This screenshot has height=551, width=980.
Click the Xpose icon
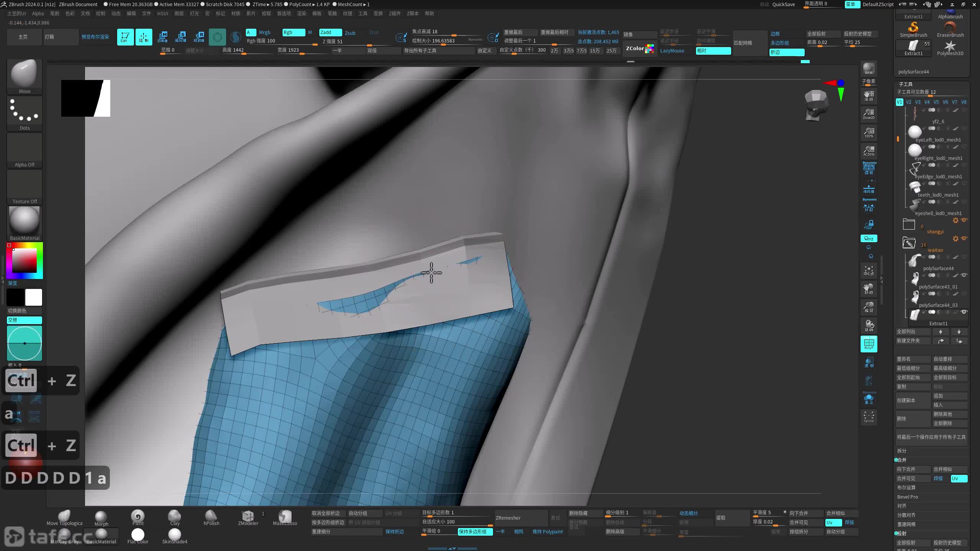(869, 417)
